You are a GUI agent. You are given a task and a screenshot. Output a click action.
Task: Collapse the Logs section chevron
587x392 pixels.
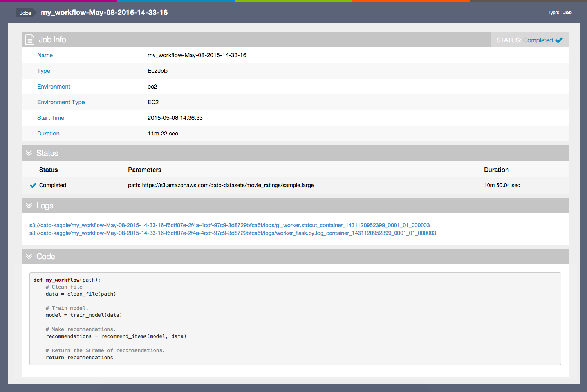click(29, 206)
